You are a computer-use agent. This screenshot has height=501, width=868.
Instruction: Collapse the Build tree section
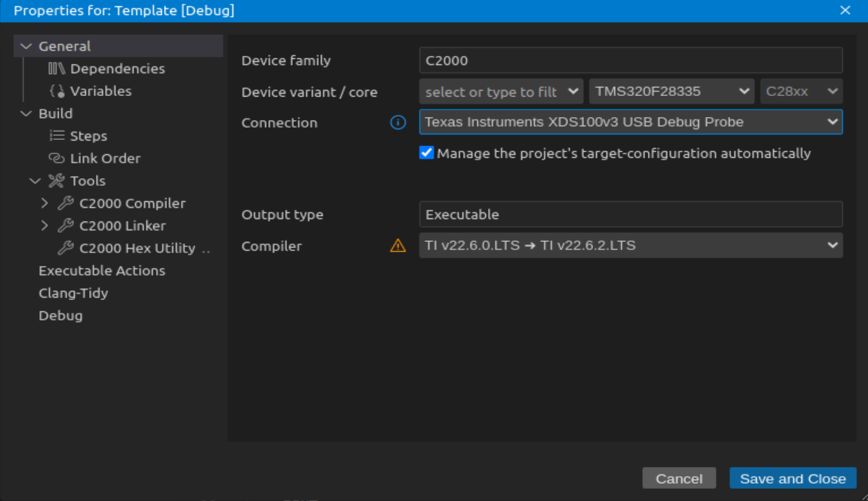(26, 113)
